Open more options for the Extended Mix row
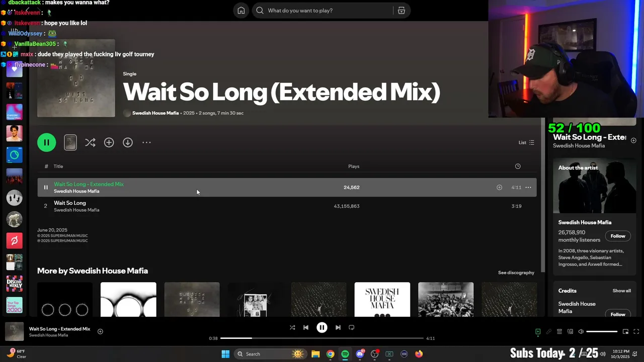The width and height of the screenshot is (644, 362). pos(528,188)
